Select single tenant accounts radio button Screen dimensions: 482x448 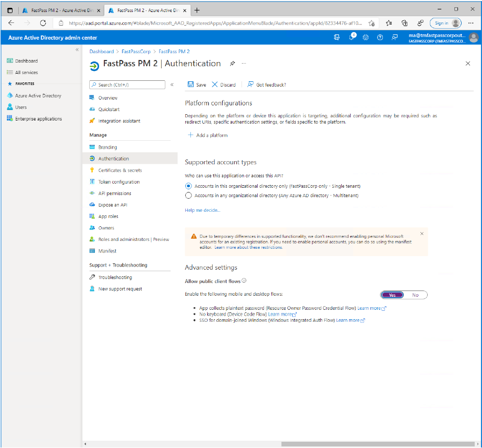tap(189, 186)
